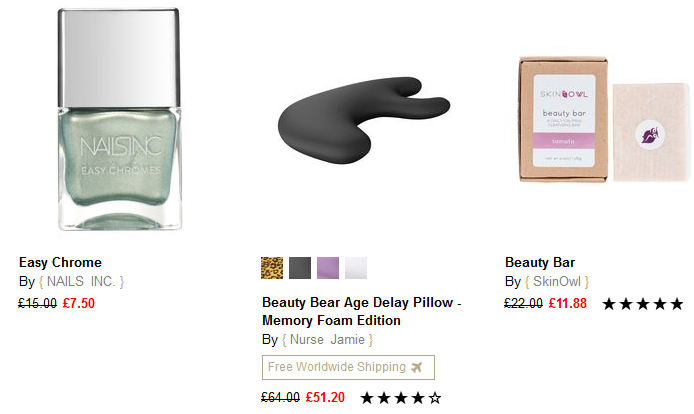Screen dimensions: 694x414
Task: Click the £11.88 sale price
Action: point(568,303)
